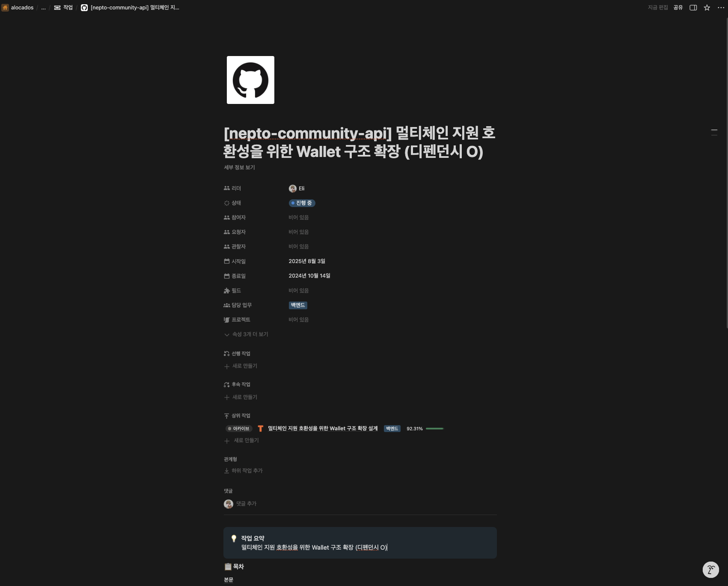This screenshot has height=586, width=728.
Task: Click the 92.31% progress bar
Action: pyautogui.click(x=435, y=429)
